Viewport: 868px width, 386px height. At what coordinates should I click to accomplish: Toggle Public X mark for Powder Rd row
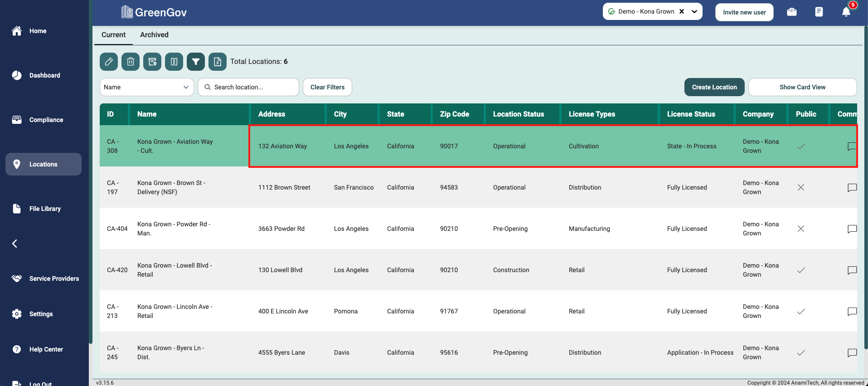801,229
